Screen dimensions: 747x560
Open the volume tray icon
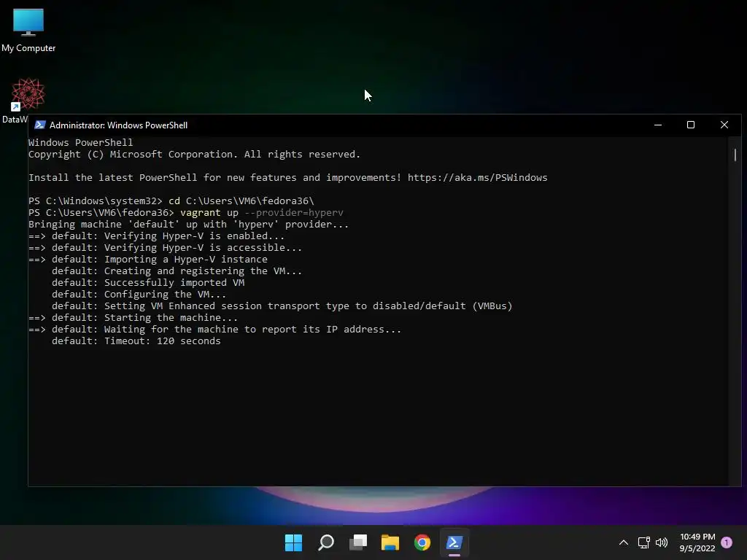coord(662,542)
